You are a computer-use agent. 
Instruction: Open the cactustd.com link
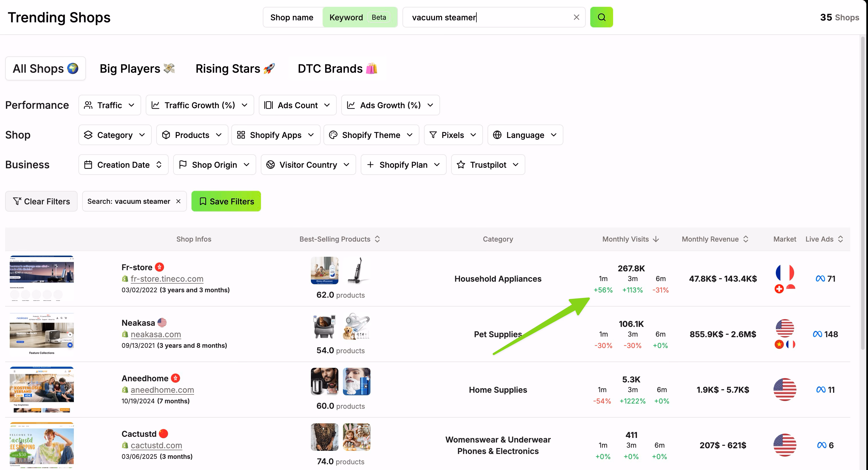156,445
